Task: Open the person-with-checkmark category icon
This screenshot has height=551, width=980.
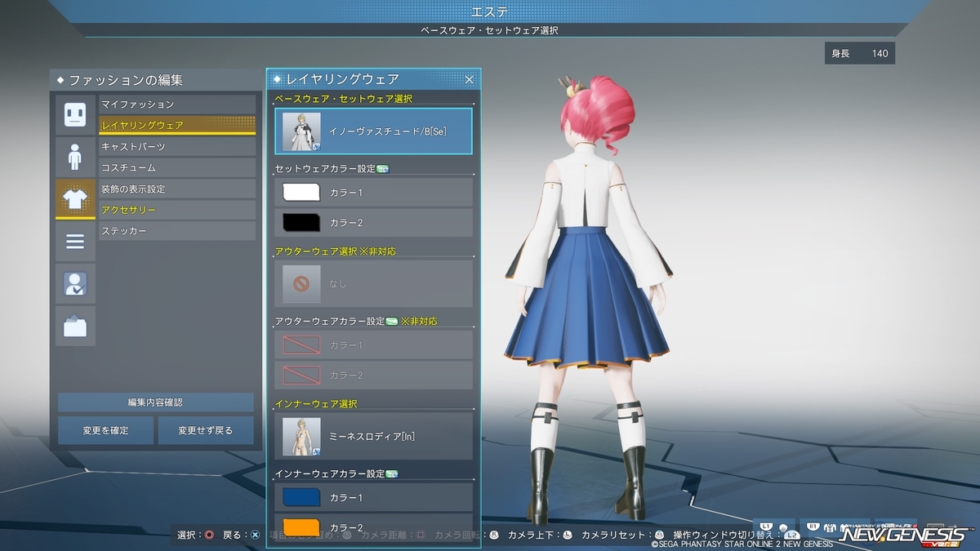Action: click(x=75, y=284)
